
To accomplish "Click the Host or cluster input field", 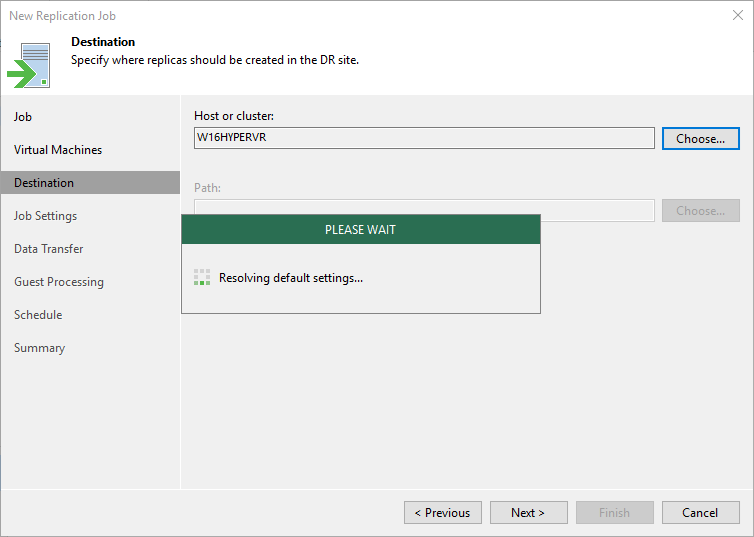I will coord(424,138).
